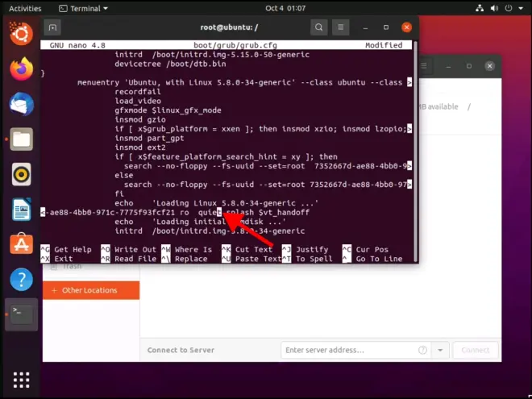Expand the recent servers dropdown arrow
Image resolution: width=532 pixels, height=399 pixels.
[440, 350]
